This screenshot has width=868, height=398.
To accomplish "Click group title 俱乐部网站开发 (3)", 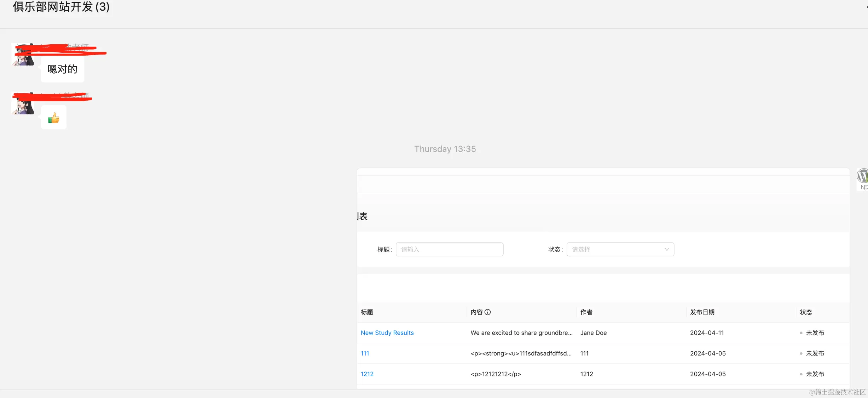I will 61,7.
